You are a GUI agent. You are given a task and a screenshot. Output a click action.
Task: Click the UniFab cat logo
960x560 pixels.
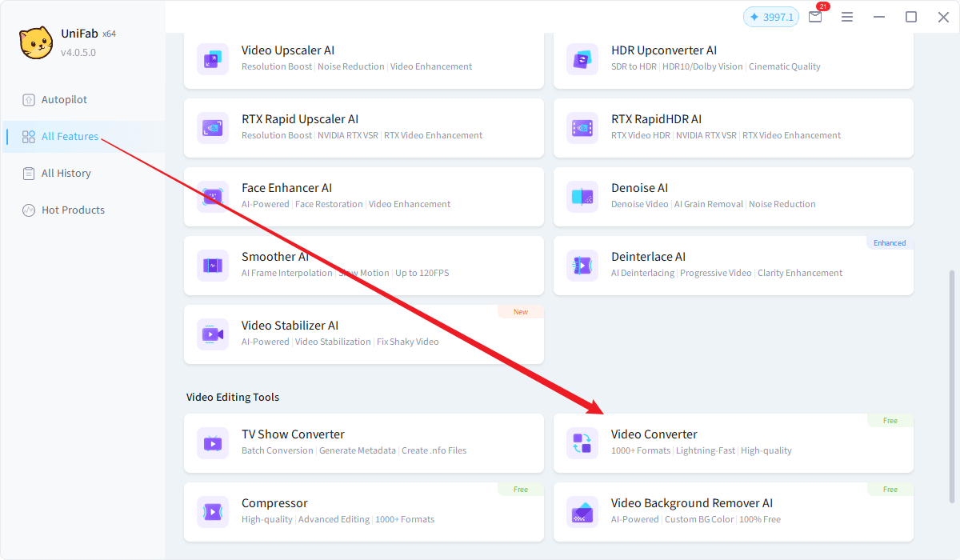point(35,42)
